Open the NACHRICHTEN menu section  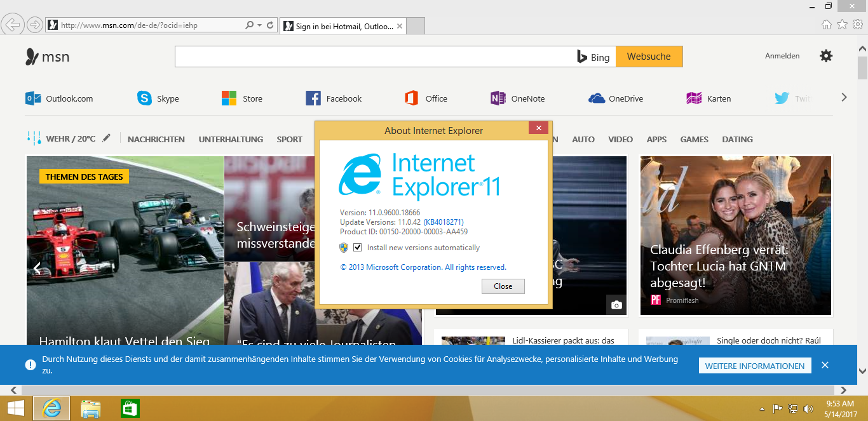click(x=156, y=139)
